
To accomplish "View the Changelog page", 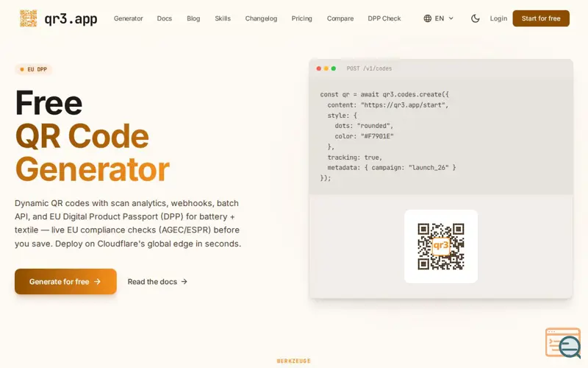I will tap(261, 18).
